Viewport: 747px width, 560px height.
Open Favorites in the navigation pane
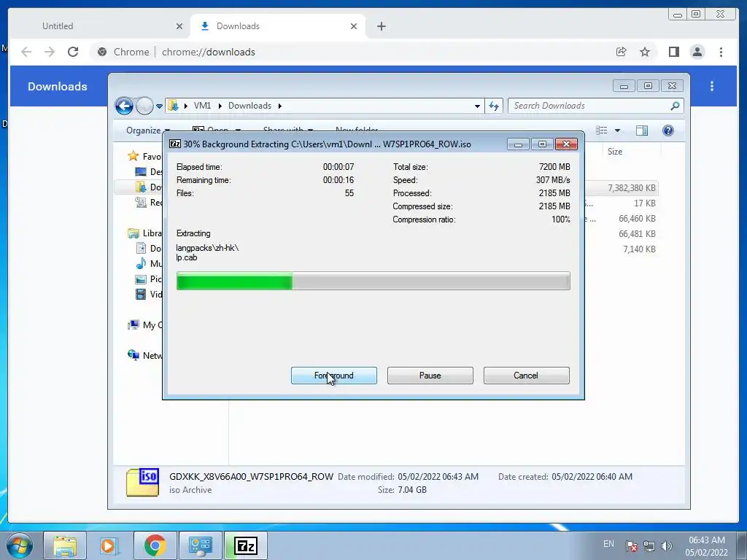tap(145, 156)
